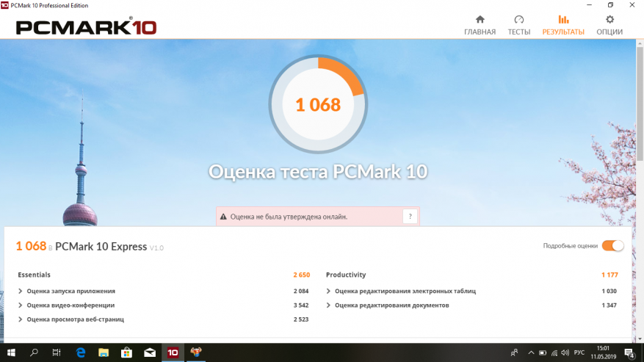The width and height of the screenshot is (644, 362).
Task: Click the scrollbar down arrow
Action: pos(640,339)
